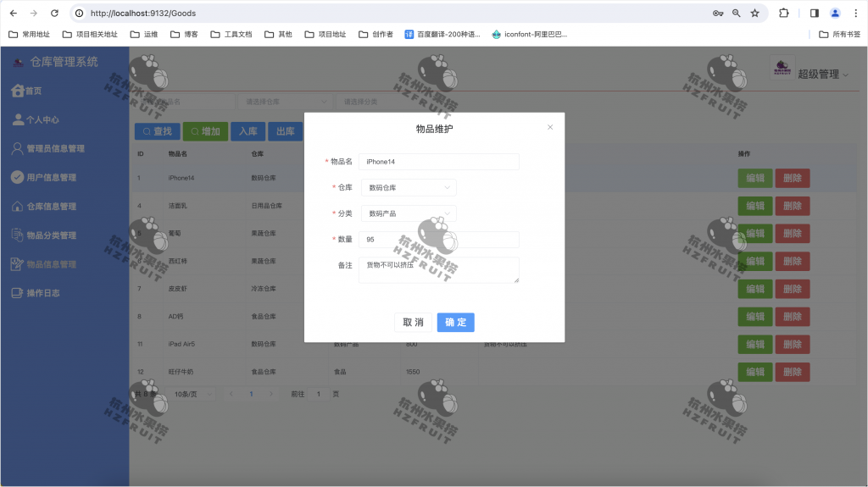Click 确定 button in dialog
868x487 pixels.
tap(455, 322)
